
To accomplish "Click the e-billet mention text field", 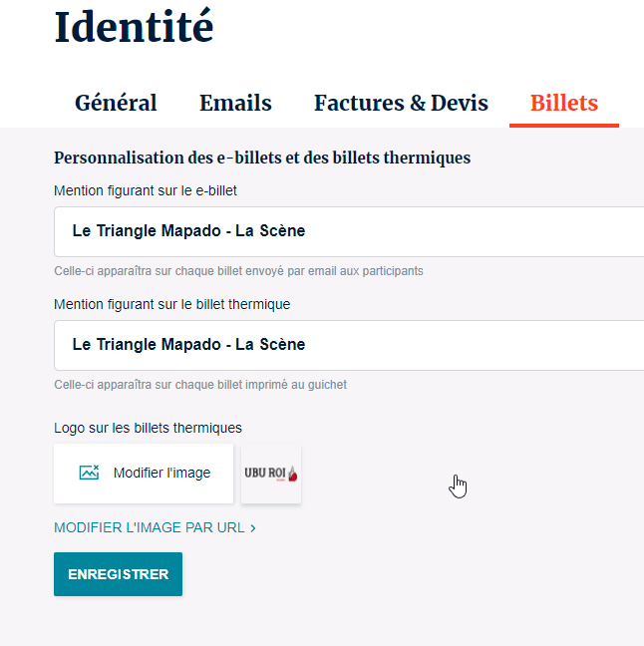I will [349, 231].
